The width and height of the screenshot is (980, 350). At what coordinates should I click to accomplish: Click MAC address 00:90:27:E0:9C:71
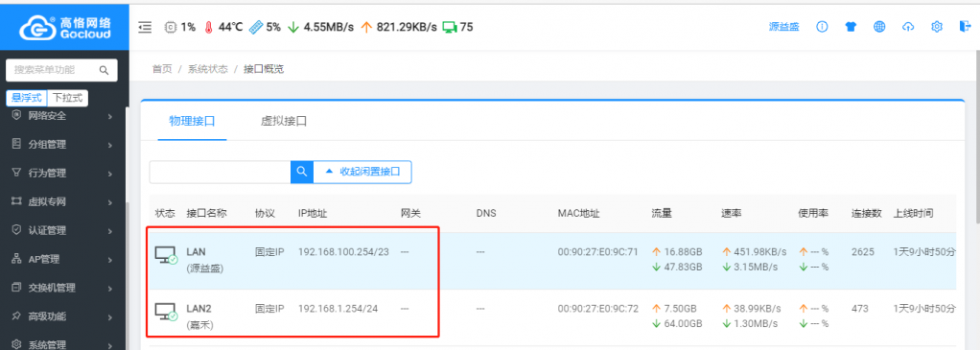click(597, 252)
